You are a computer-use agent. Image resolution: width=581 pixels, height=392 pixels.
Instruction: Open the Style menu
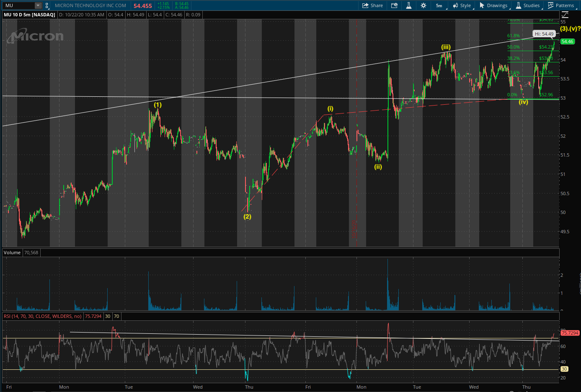(x=462, y=5)
